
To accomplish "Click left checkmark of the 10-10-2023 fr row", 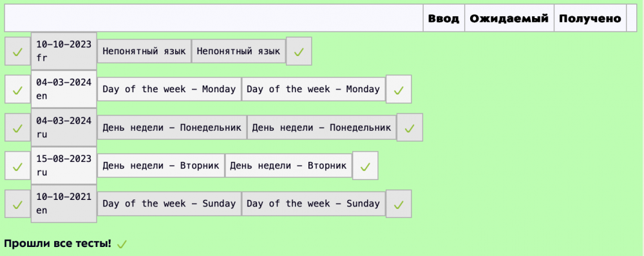I will [x=17, y=52].
